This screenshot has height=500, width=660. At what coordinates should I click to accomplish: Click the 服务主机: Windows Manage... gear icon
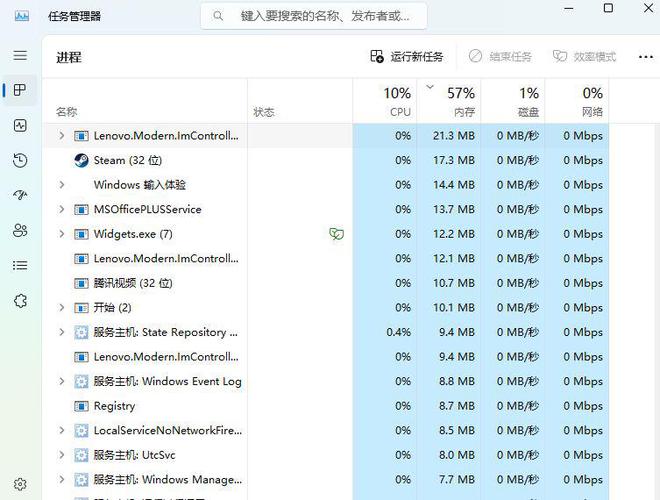click(81, 480)
